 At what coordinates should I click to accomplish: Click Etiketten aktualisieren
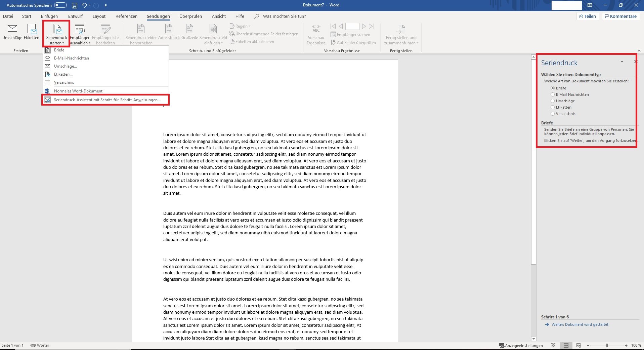(252, 42)
